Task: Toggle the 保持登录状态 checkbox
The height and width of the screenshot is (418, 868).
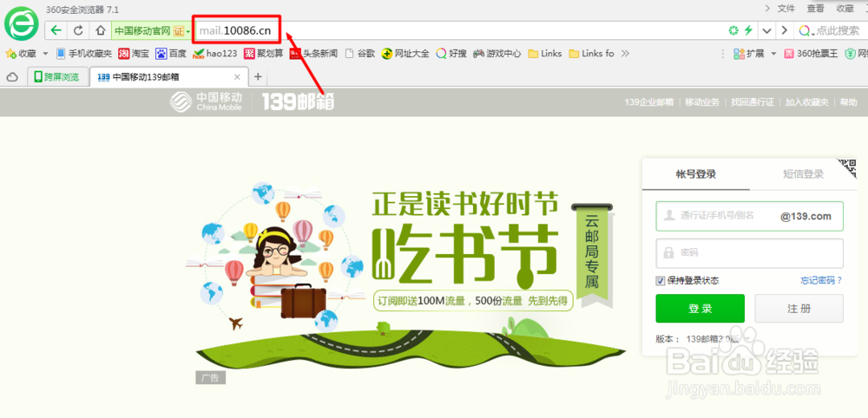Action: coord(660,281)
